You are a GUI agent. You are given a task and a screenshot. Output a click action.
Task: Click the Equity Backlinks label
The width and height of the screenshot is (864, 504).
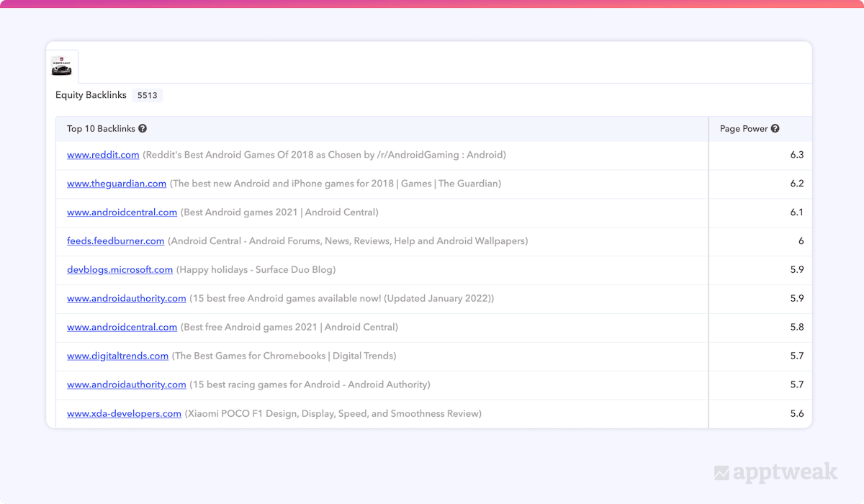point(91,95)
